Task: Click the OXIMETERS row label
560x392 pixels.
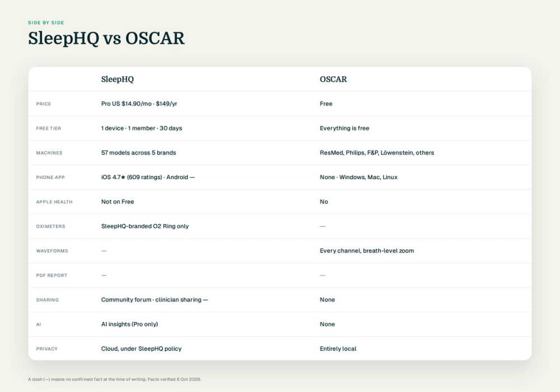Action: [51, 226]
